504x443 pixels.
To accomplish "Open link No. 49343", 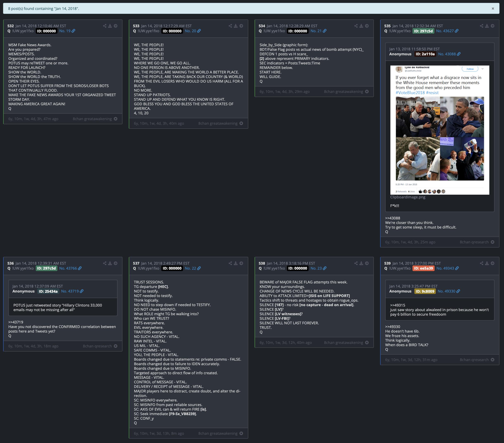I will 448,268.
